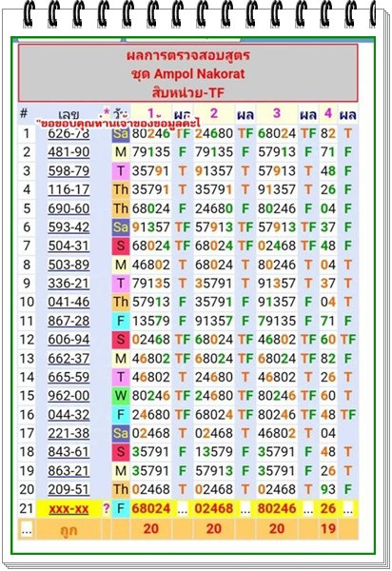392x571 pixels.
Task: Click the green 'W' day cell in row 15
Action: pyautogui.click(x=121, y=396)
